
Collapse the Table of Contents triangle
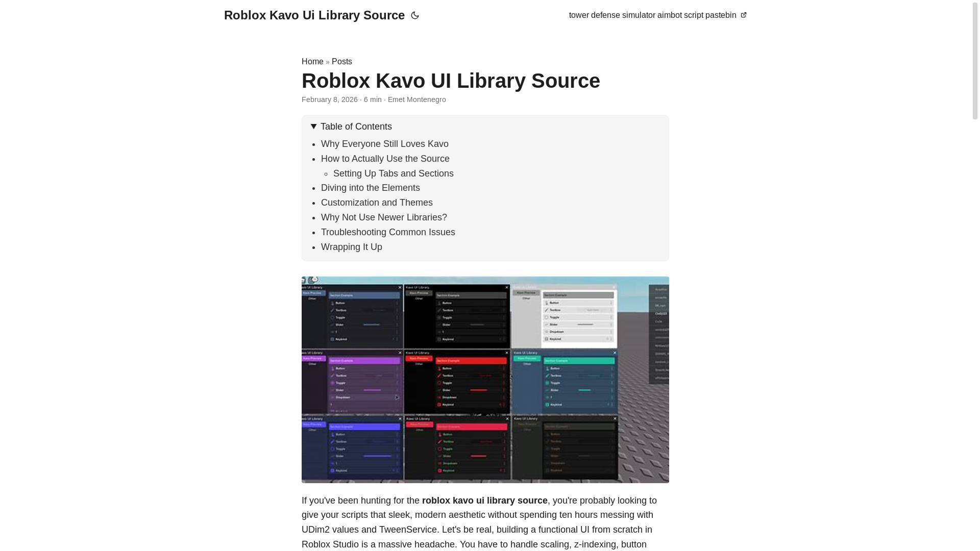[x=314, y=127]
